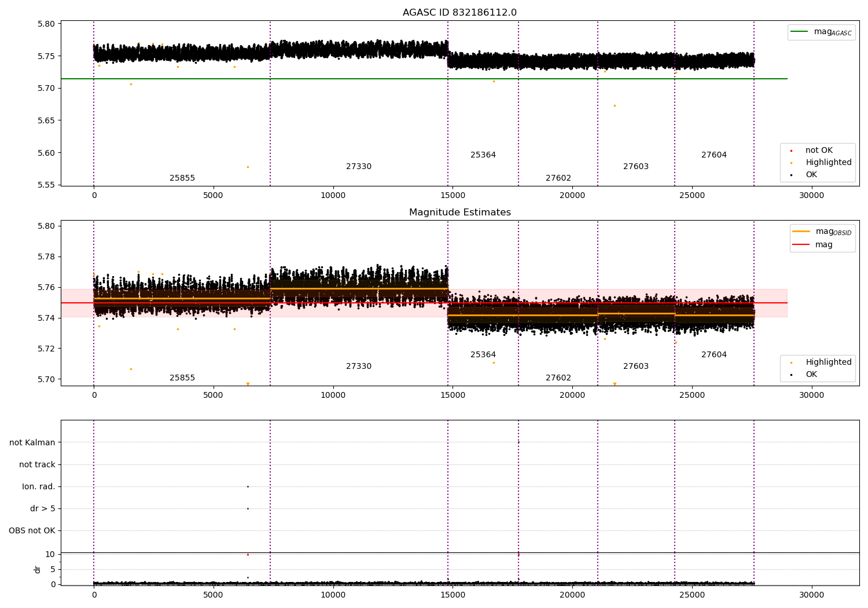Screen dimensions: 868x608
Task: Click x-tick 15000 on the middle plot
Action: pos(453,395)
